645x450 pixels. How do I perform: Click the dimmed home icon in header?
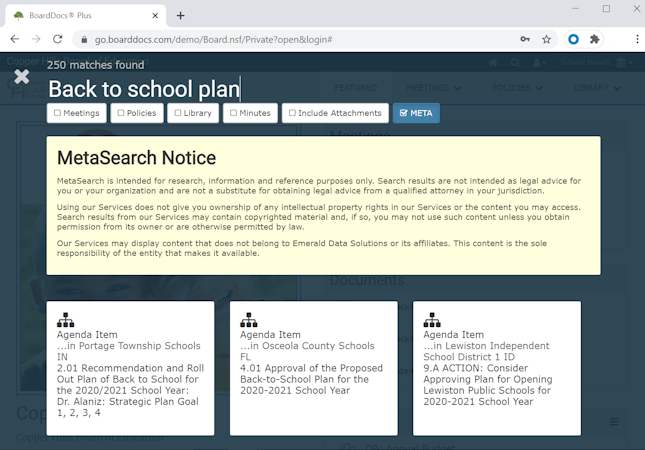pos(493,63)
